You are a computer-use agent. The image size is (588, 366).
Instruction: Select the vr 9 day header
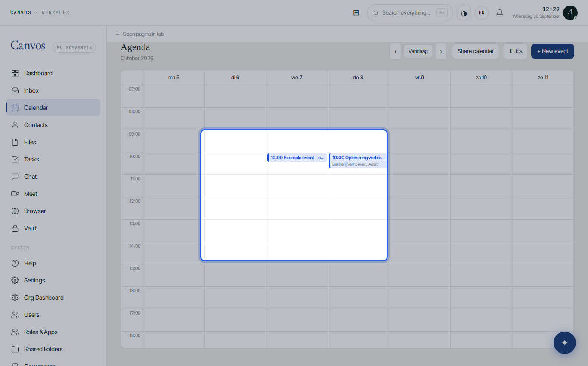click(420, 78)
